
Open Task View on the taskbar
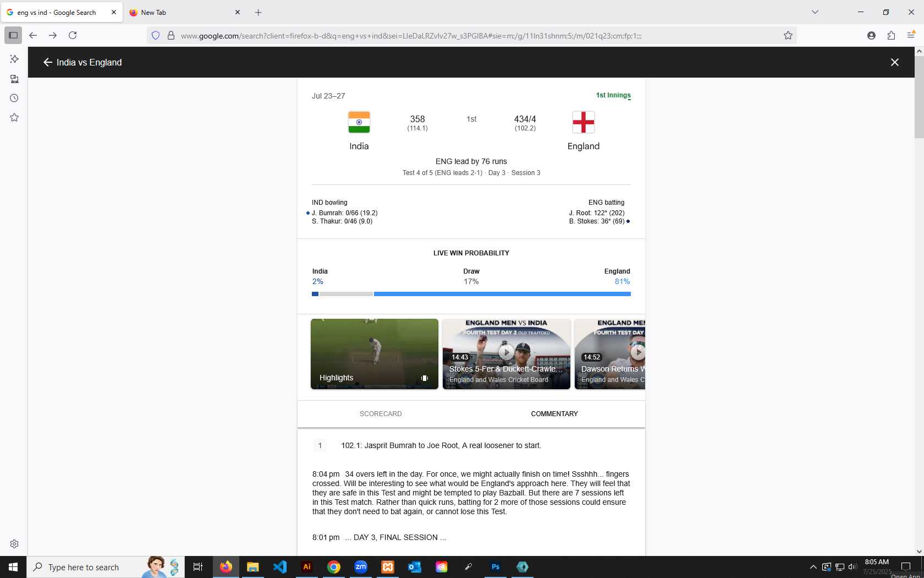[x=198, y=567]
